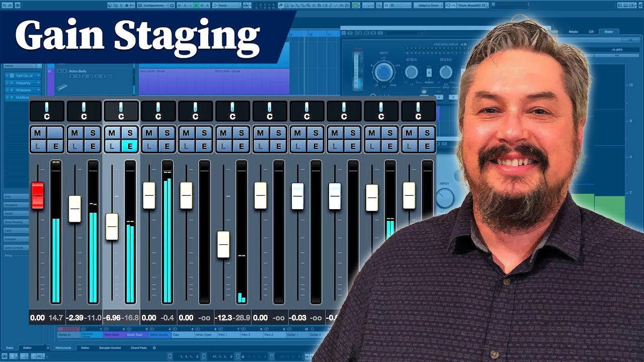Screen dimensions: 644x362
Task: Expand the Notepad inspector section
Action: point(16,239)
